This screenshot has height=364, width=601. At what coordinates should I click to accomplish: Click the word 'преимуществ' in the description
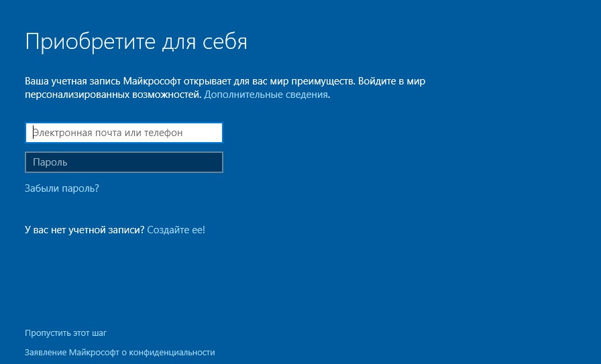pos(323,81)
